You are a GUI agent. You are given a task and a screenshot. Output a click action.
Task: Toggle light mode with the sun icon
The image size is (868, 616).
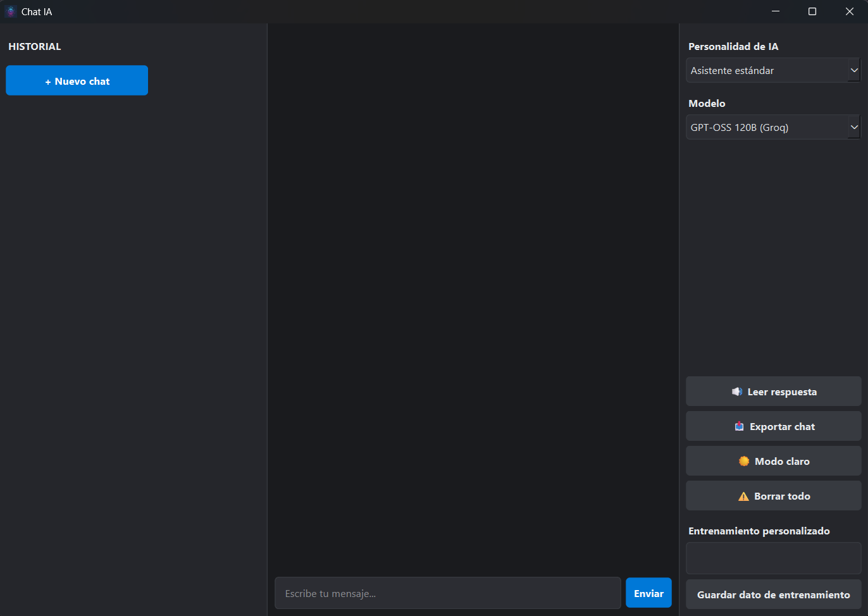click(x=744, y=461)
